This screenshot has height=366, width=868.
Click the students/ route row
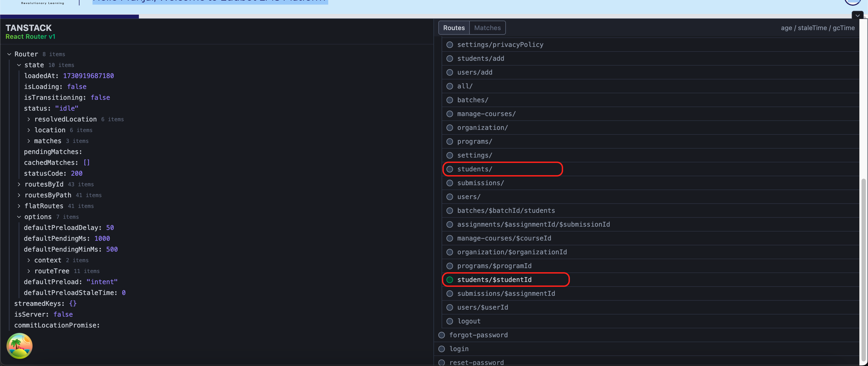(x=650, y=169)
